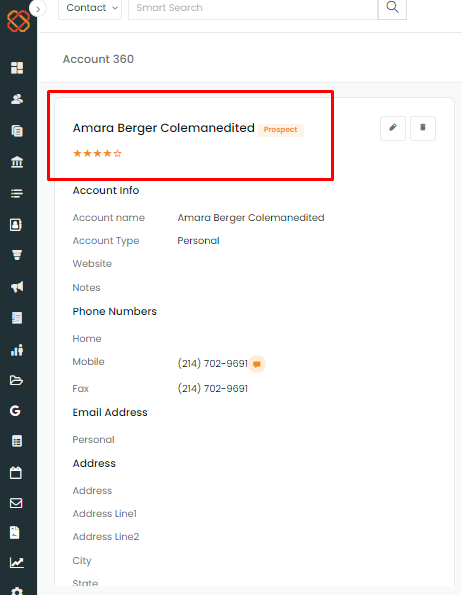Click inside the Smart Search field
The width and height of the screenshot is (462, 595).
pyautogui.click(x=253, y=8)
